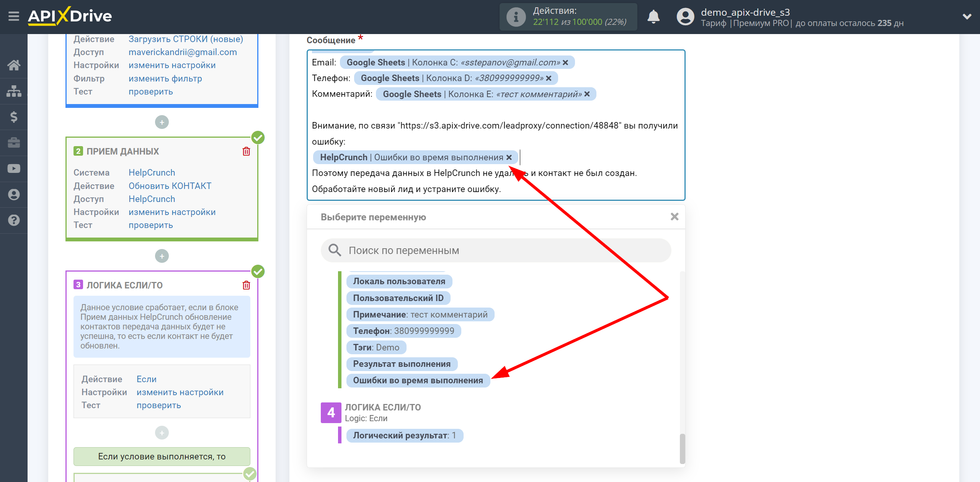This screenshot has height=482, width=980.
Task: Click the variable list scrollbar
Action: [x=682, y=448]
